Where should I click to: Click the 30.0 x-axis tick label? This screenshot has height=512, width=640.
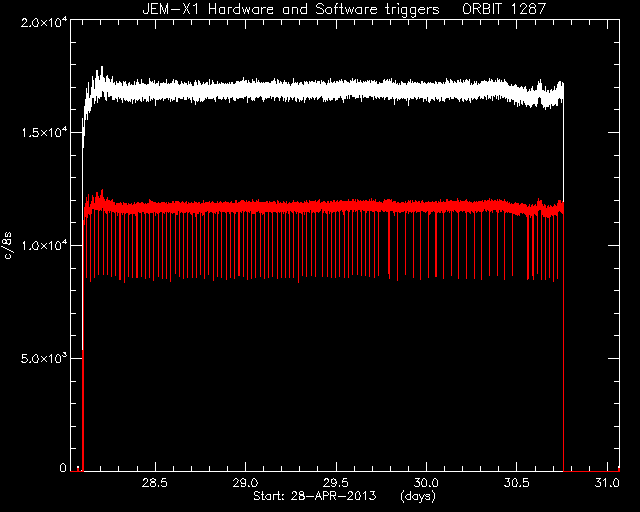(x=426, y=483)
